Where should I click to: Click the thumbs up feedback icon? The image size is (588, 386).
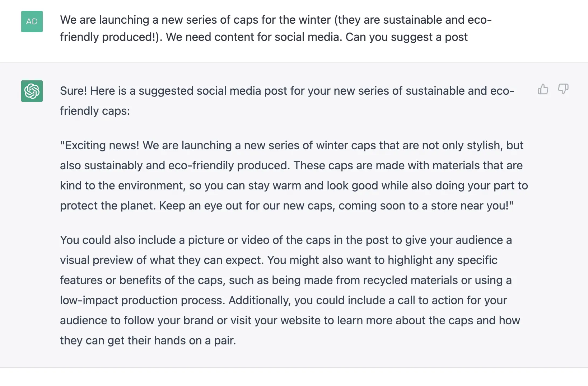coord(543,89)
